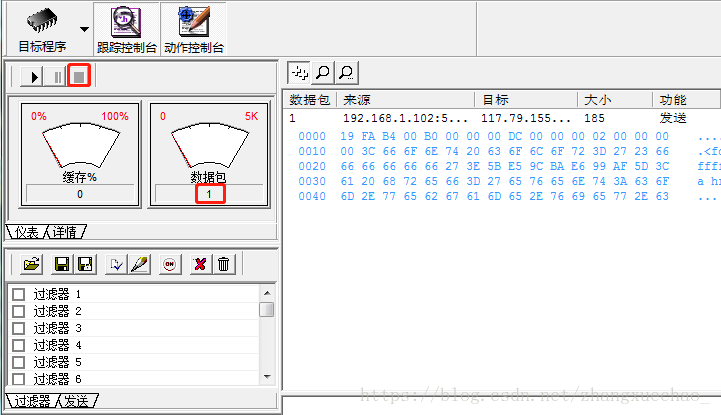This screenshot has width=721, height=415.
Task: Sort by the 目标 destination column header
Action: point(526,100)
